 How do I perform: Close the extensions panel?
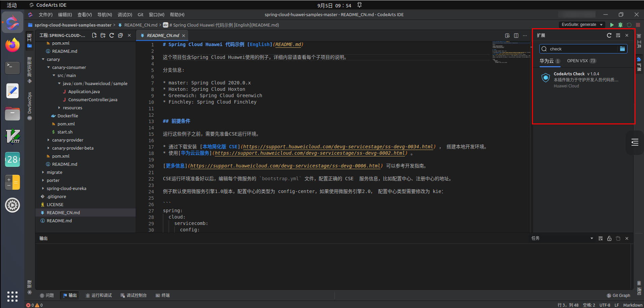click(x=627, y=35)
